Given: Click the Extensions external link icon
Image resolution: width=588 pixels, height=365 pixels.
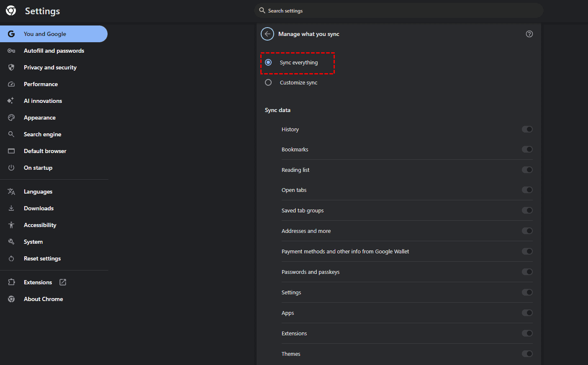Looking at the screenshot, I should [63, 282].
